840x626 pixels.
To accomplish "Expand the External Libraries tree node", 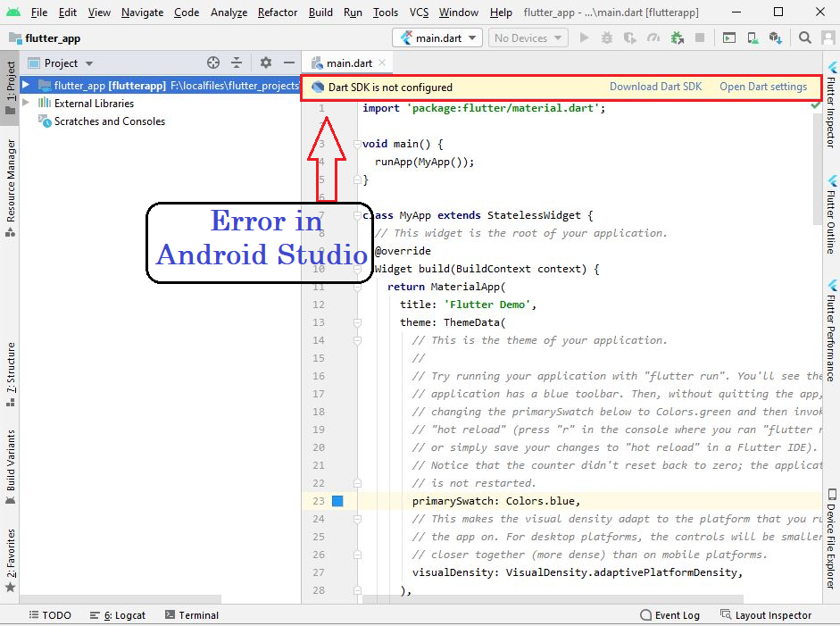I will pyautogui.click(x=26, y=104).
